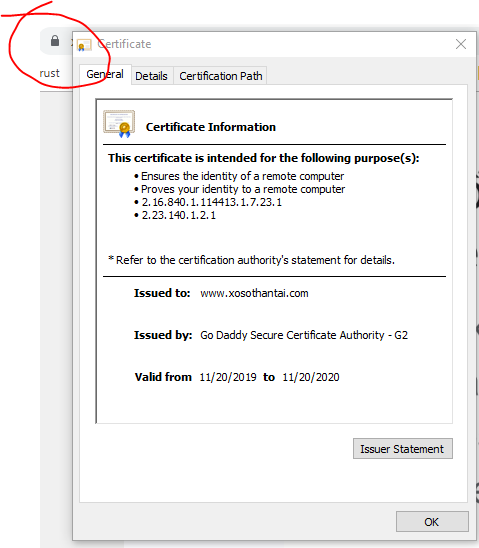Click the certificate icon in the title bar
The image size is (479, 548).
point(84,45)
